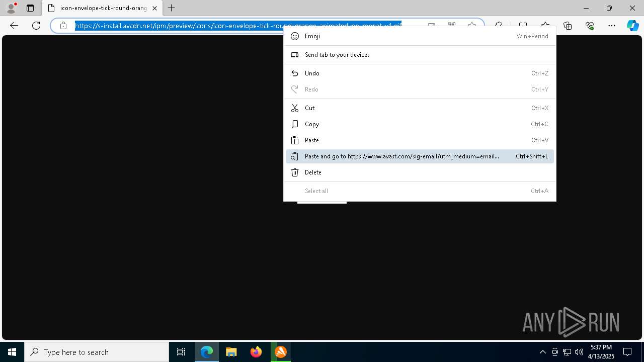
Task: Open the Extensions puzzle icon
Action: pyautogui.click(x=499, y=26)
